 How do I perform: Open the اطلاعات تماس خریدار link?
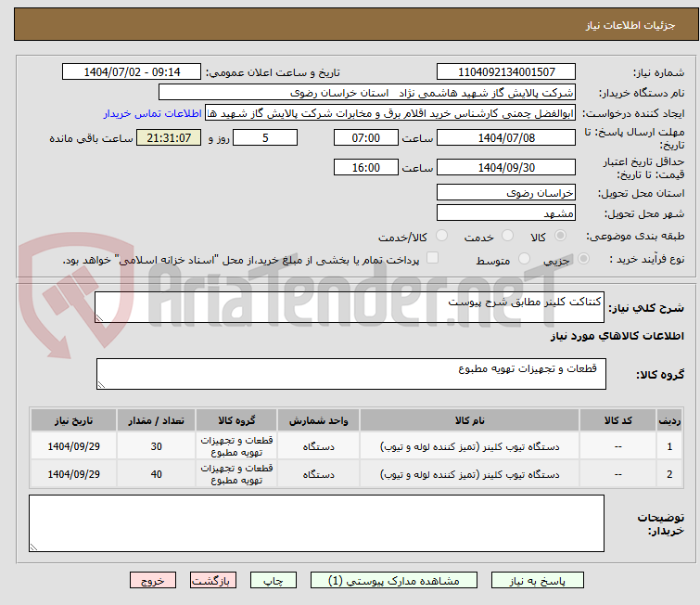click(153, 113)
